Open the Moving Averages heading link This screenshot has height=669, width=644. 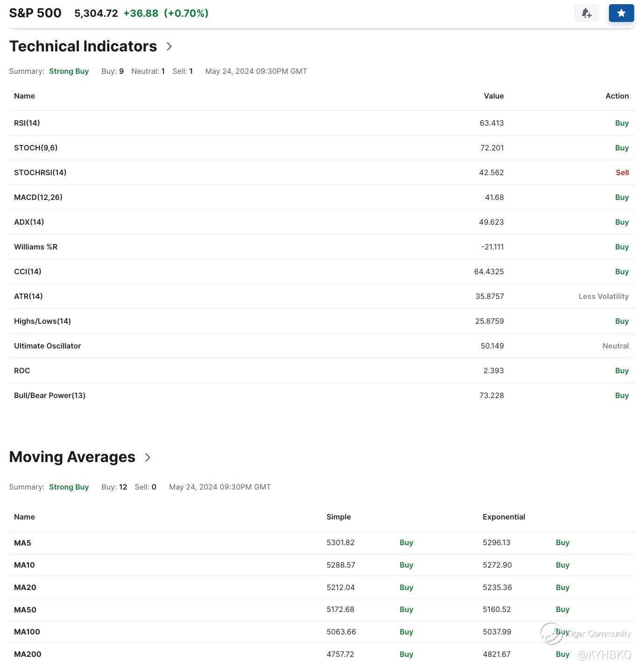72,457
